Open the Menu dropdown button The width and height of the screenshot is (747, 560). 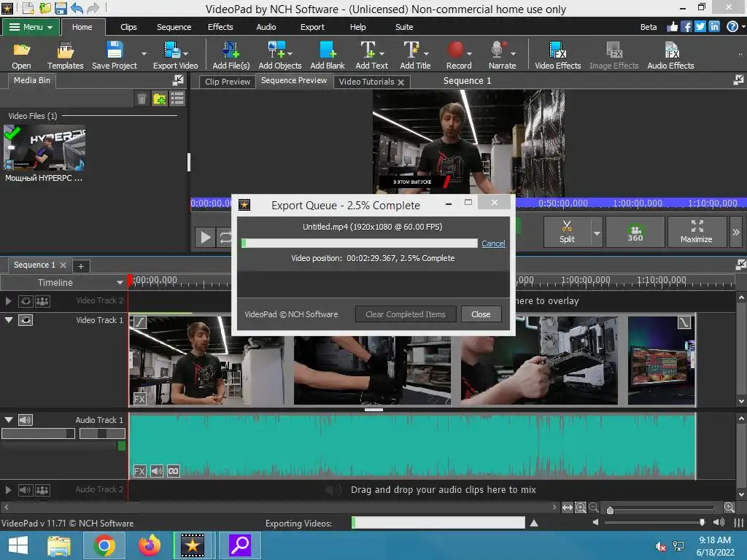[x=31, y=27]
